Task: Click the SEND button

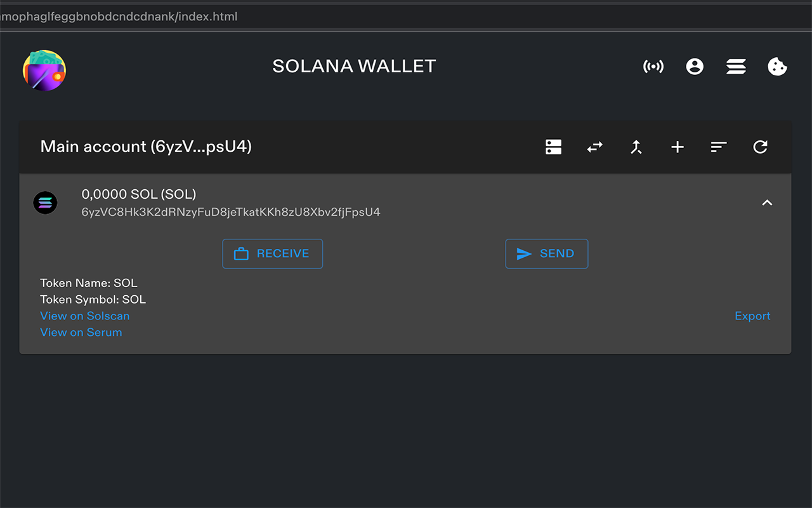Action: (x=546, y=253)
